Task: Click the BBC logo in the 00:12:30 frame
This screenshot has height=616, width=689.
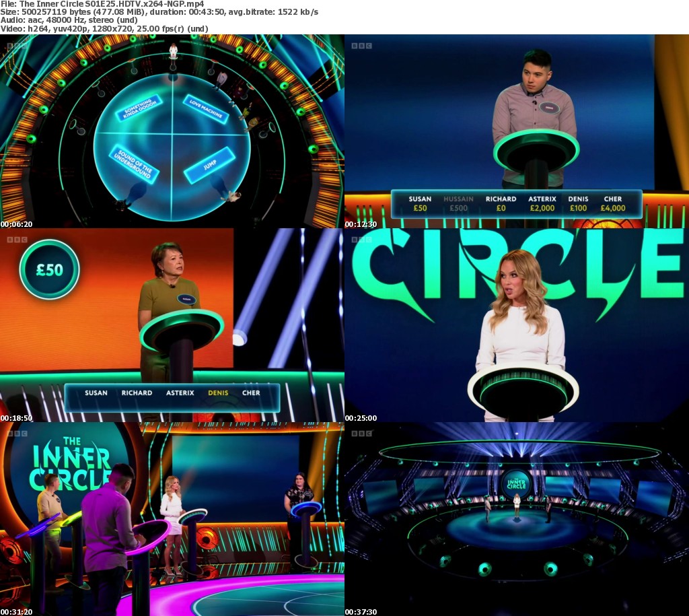Action: pyautogui.click(x=361, y=46)
